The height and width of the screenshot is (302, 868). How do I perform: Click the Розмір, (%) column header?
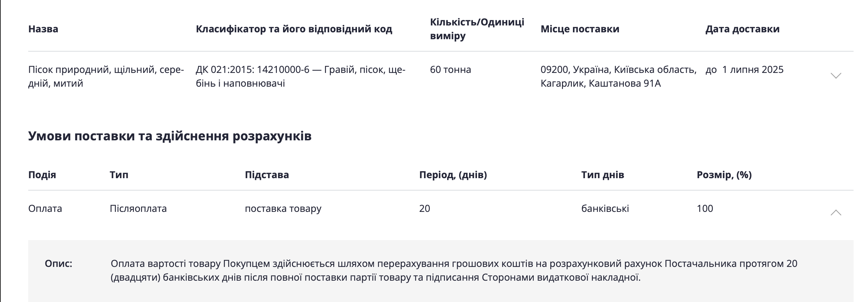coord(724,175)
